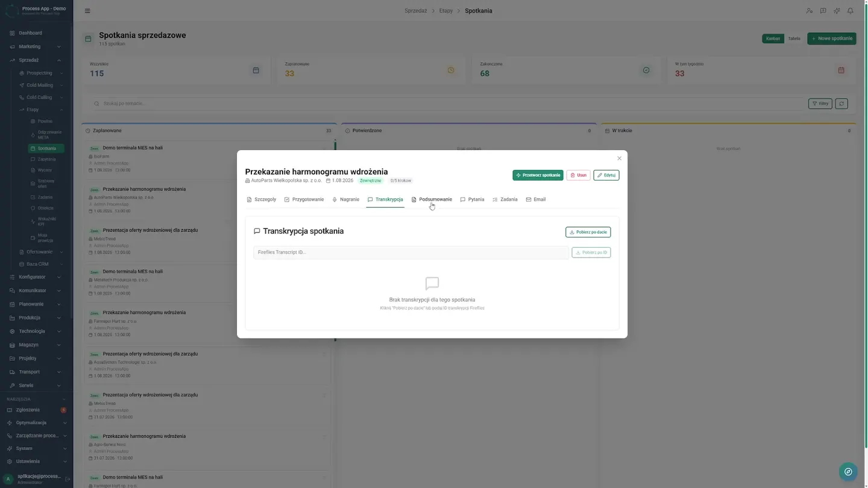This screenshot has height=488, width=868.
Task: Click Pobierz po dacie button
Action: 588,232
